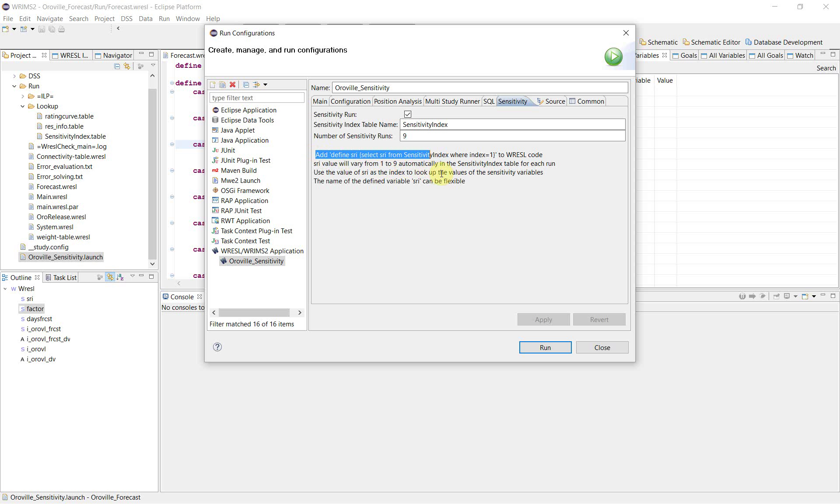Click the Run button in dialog
This screenshot has height=504, width=840.
(545, 347)
